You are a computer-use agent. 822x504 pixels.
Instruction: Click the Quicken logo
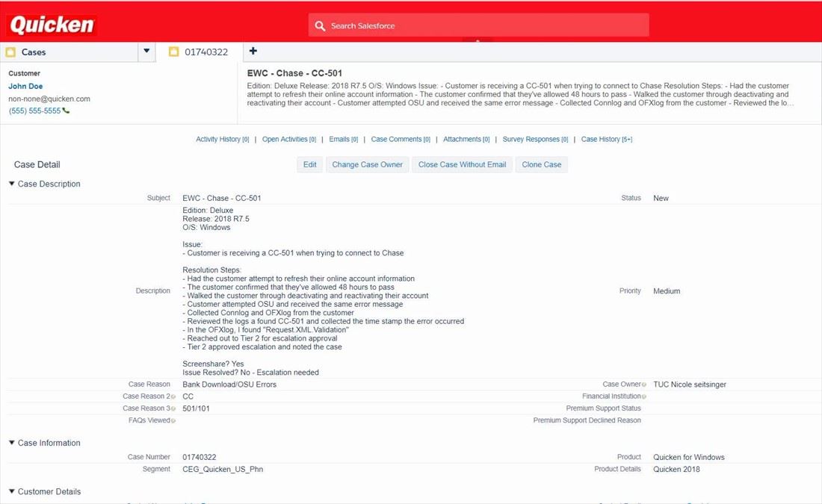pyautogui.click(x=52, y=25)
